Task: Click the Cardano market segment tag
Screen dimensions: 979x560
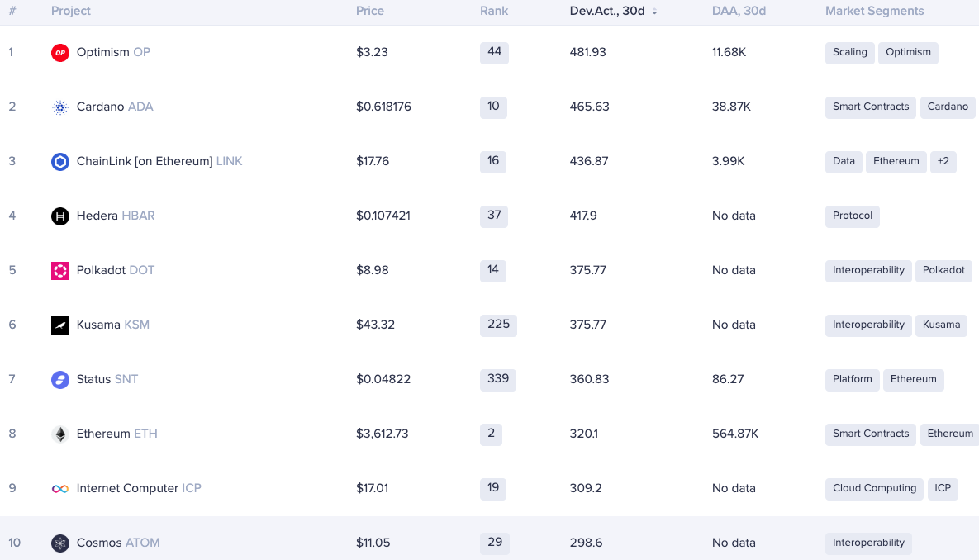Action: (x=947, y=107)
